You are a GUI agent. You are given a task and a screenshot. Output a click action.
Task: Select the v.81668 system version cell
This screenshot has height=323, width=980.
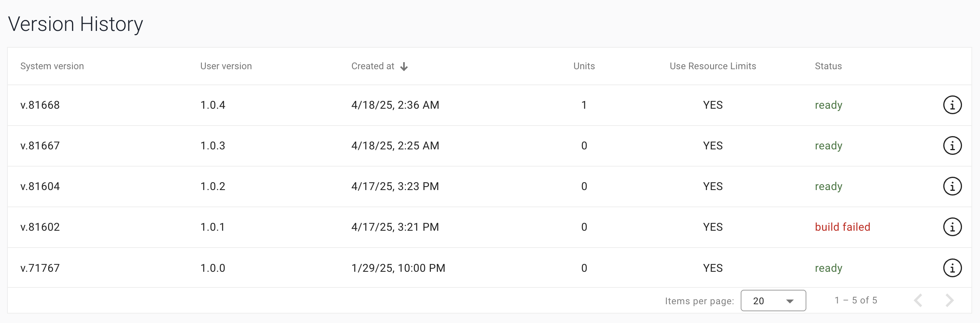pyautogui.click(x=40, y=105)
